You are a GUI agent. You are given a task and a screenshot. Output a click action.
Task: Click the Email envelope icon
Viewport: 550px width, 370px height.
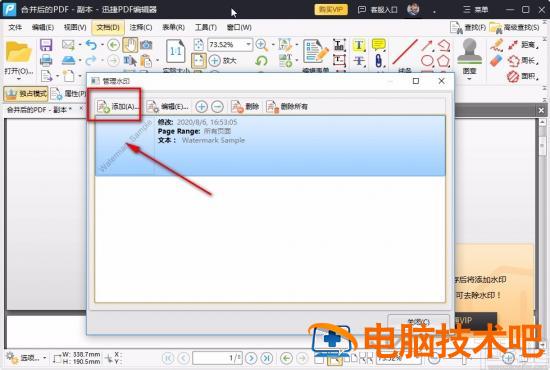tap(68, 45)
